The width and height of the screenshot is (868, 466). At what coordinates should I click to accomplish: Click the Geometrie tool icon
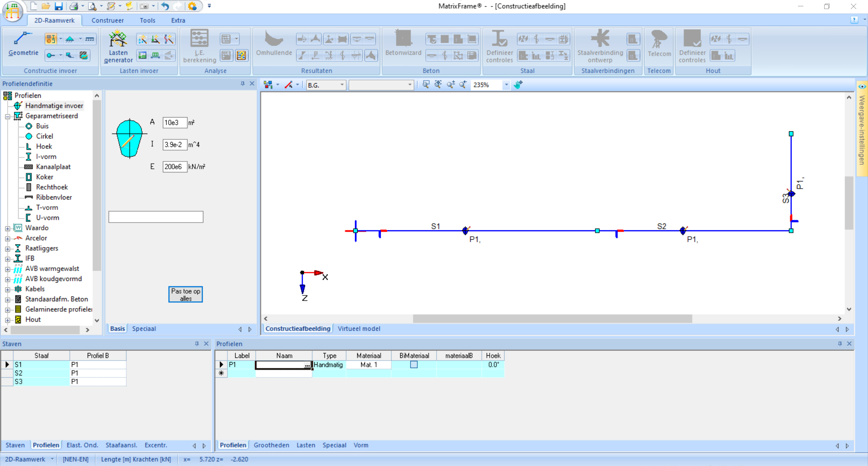coord(23,39)
